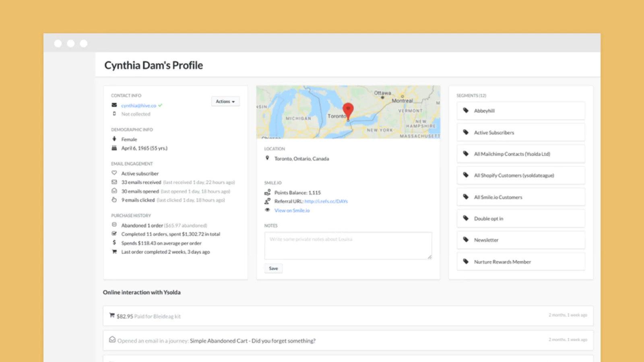
Task: Click the Save button below the notes
Action: tap(273, 268)
